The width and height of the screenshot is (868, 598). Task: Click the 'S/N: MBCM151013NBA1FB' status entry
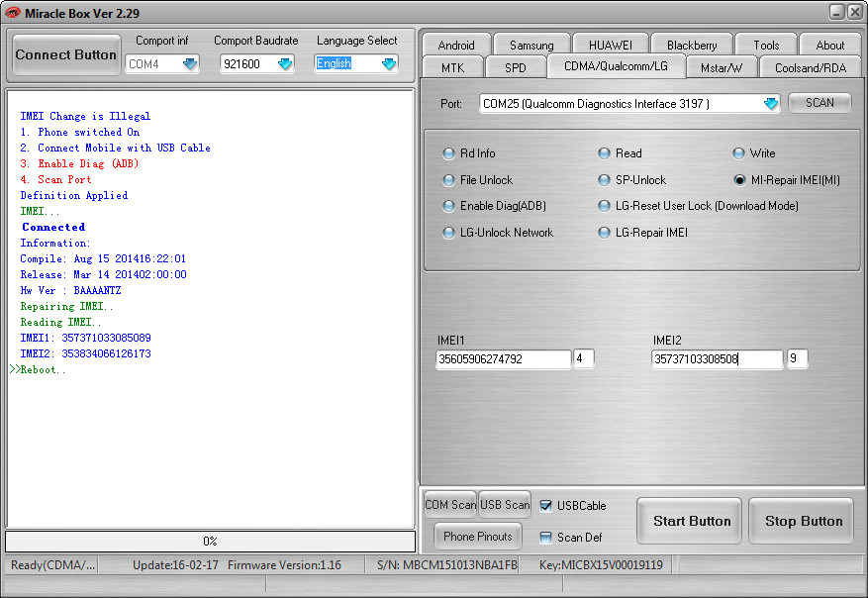446,564
